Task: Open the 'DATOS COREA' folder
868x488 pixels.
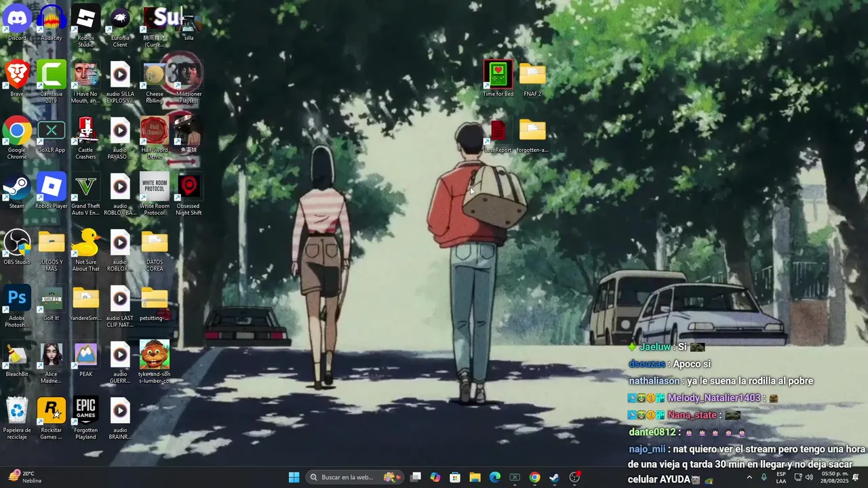Action: click(155, 251)
